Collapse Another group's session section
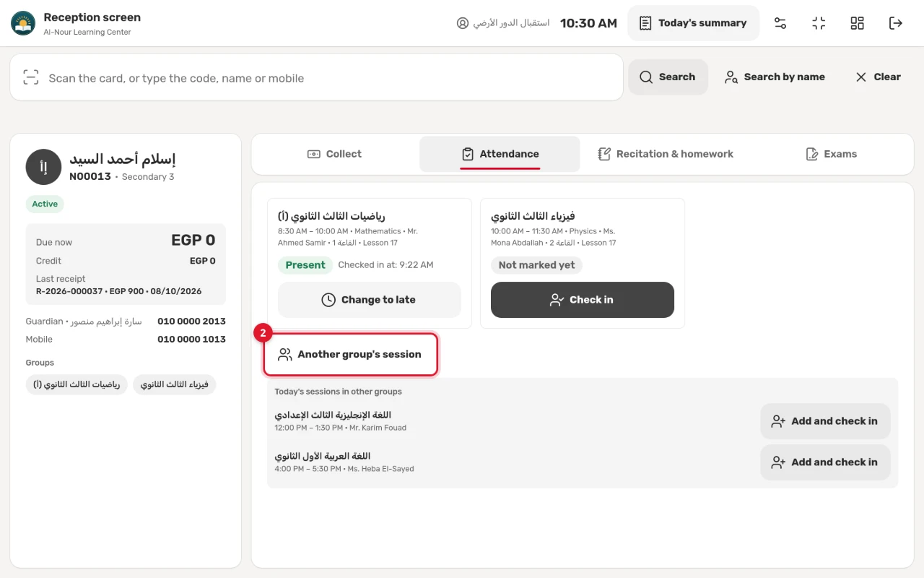This screenshot has width=924, height=578. [x=351, y=354]
